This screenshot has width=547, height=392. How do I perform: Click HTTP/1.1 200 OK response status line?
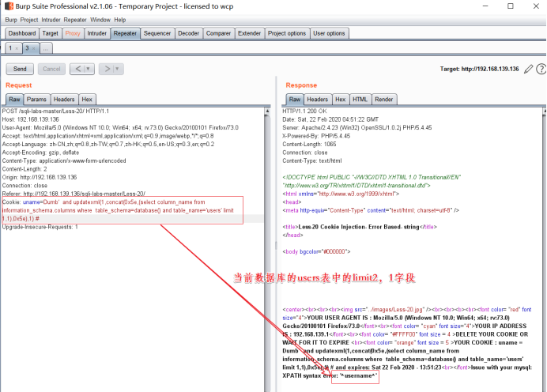(x=304, y=111)
